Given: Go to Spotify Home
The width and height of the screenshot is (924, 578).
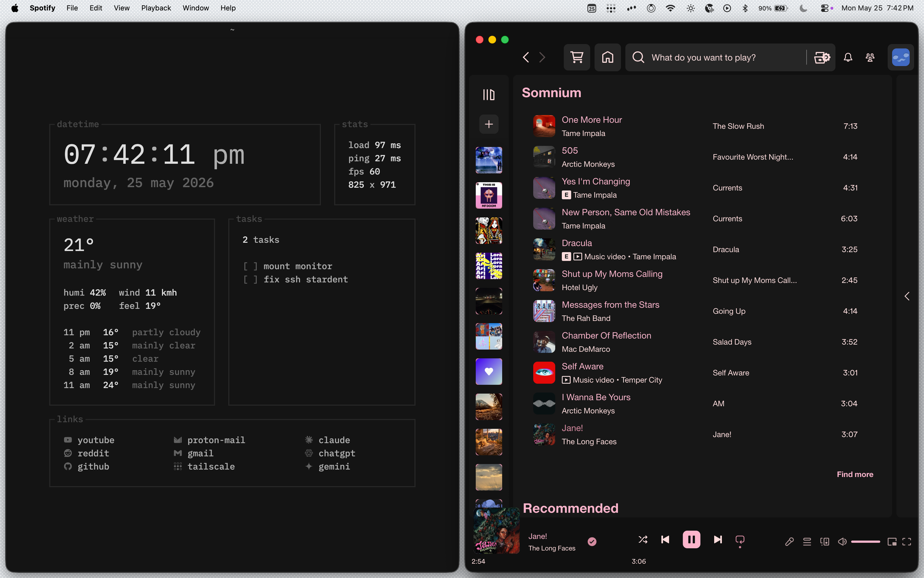Looking at the screenshot, I should [608, 57].
